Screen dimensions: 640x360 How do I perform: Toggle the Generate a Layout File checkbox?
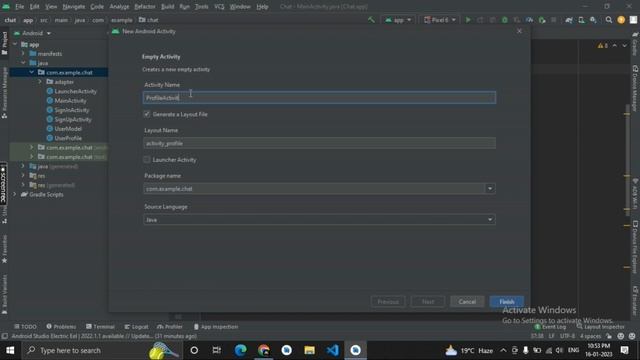[147, 114]
